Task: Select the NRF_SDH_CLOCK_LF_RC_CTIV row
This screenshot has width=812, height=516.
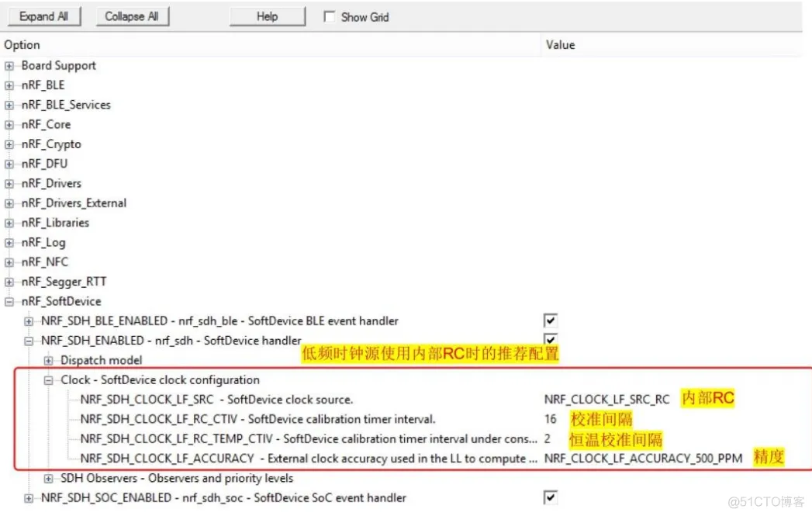Action: click(x=258, y=419)
